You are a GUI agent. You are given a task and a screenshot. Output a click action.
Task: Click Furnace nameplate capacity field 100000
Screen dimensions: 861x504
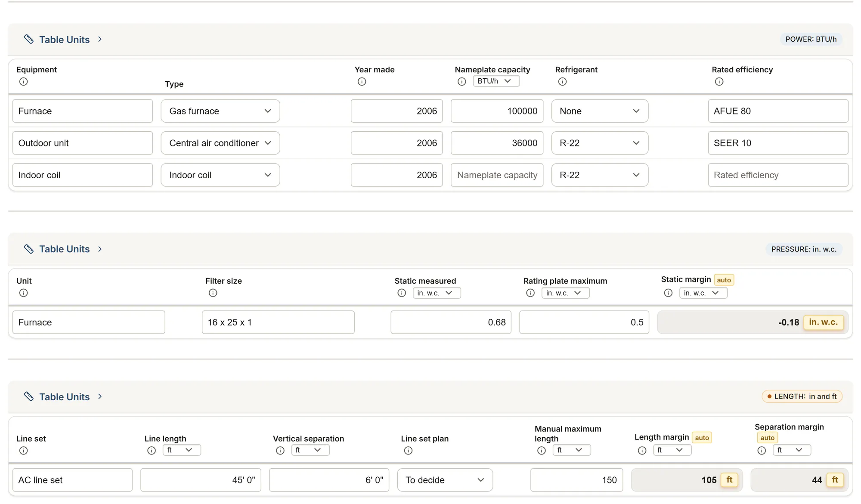click(x=497, y=111)
